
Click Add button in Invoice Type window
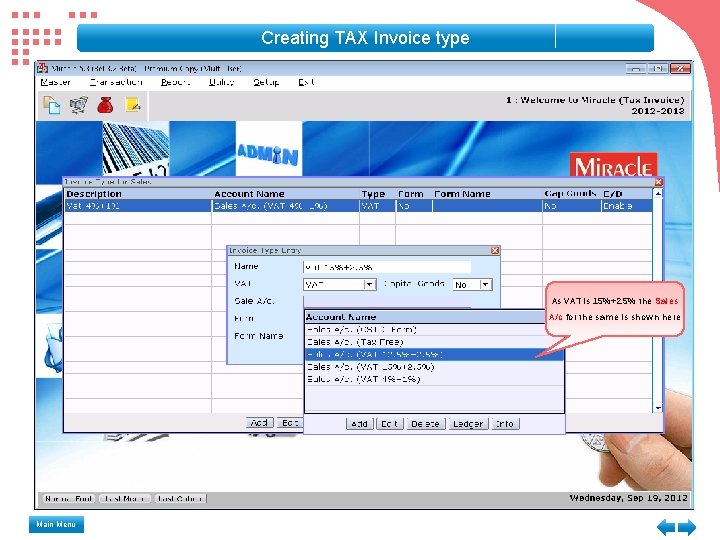[x=259, y=422]
